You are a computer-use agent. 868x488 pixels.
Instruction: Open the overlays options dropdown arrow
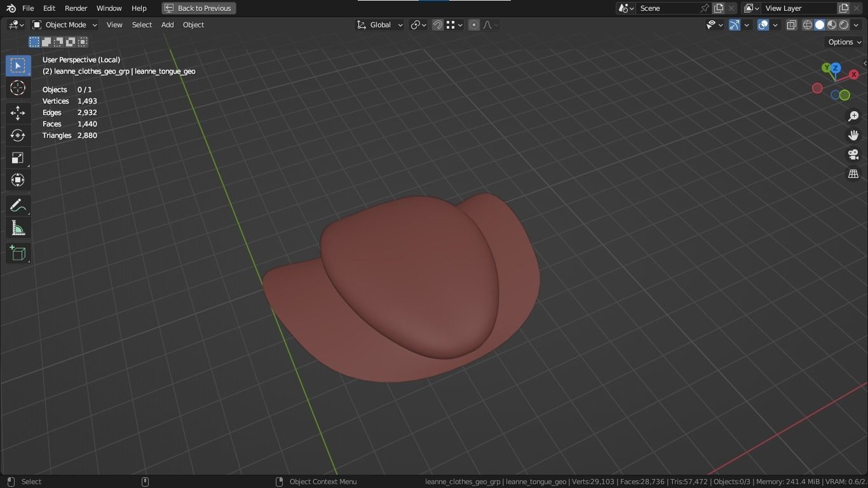point(775,25)
